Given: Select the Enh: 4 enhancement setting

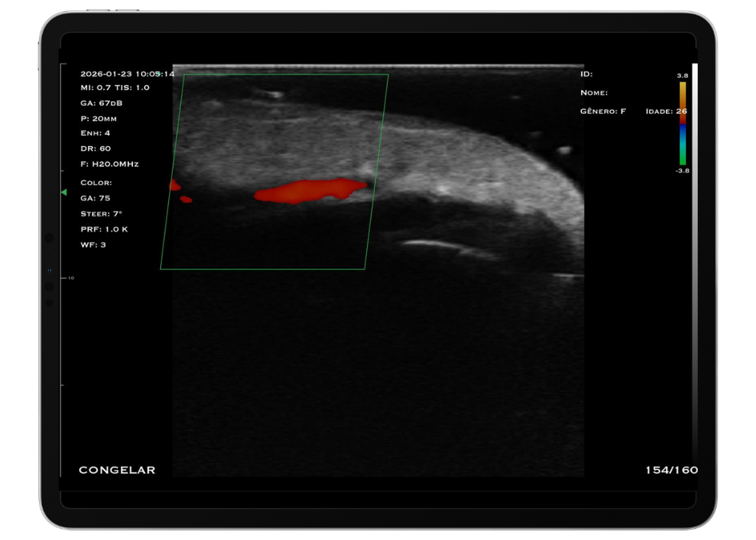Looking at the screenshot, I should [95, 133].
